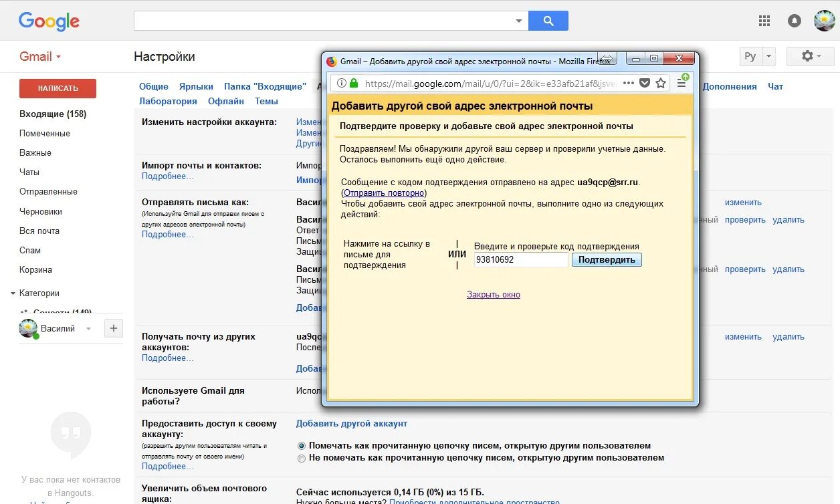Expand the input tools arrow beside Ру

[768, 56]
